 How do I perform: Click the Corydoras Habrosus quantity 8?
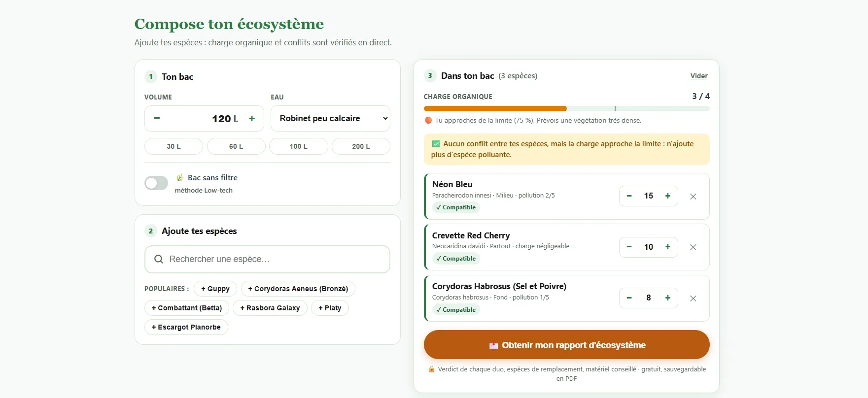[x=649, y=298]
